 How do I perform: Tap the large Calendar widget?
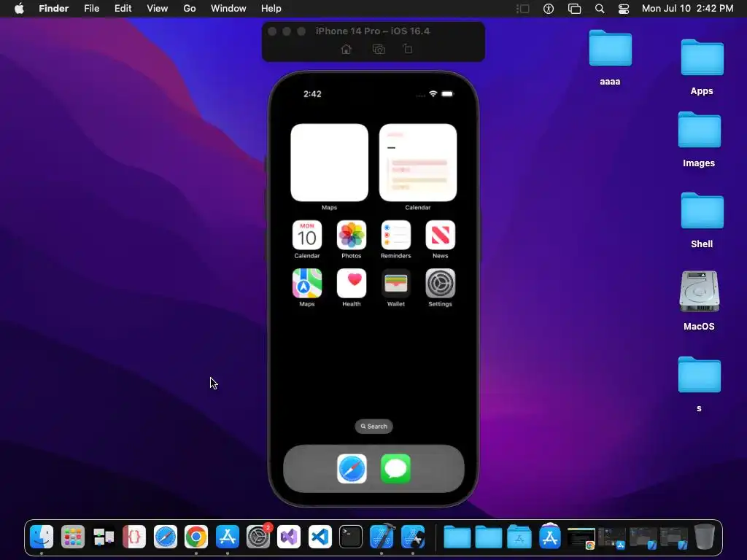(x=418, y=163)
